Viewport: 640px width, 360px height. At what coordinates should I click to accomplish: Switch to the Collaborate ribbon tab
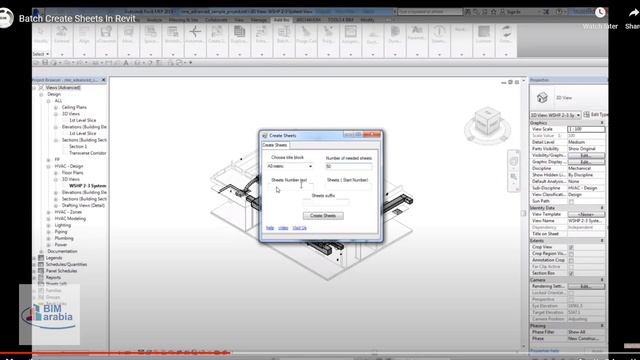(216, 20)
